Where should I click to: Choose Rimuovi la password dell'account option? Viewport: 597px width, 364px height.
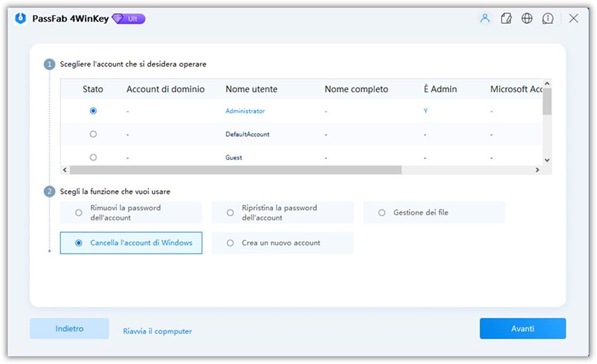[x=79, y=213]
